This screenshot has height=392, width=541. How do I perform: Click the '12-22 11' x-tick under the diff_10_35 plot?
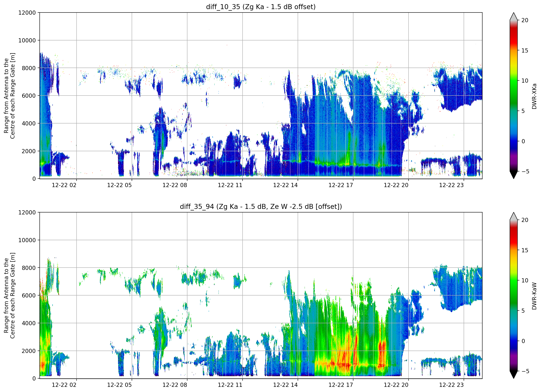coord(230,185)
